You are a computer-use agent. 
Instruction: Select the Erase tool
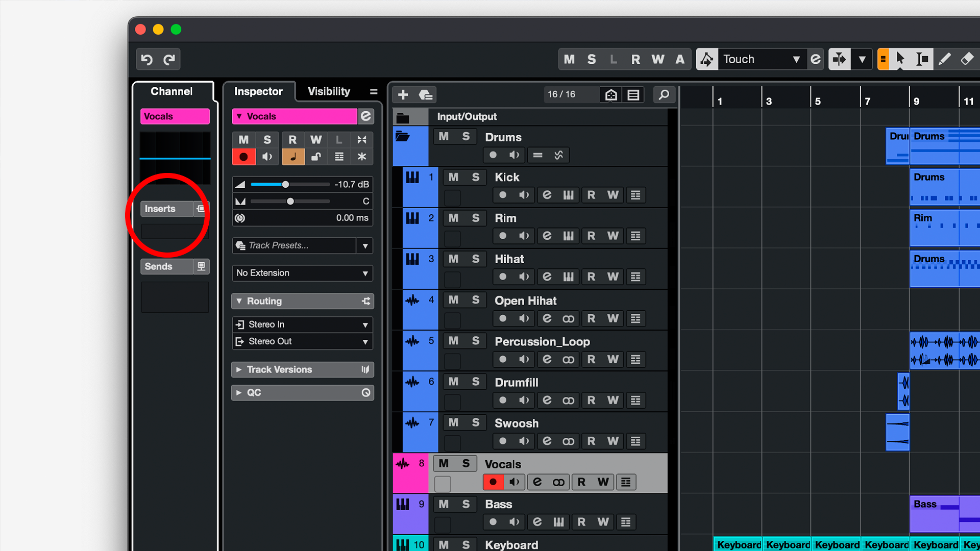tap(967, 59)
